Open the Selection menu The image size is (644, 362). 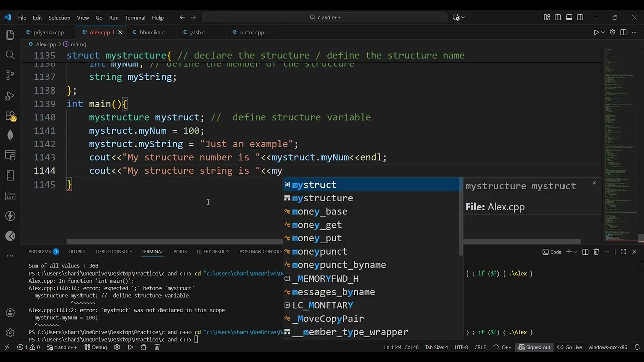click(59, 17)
